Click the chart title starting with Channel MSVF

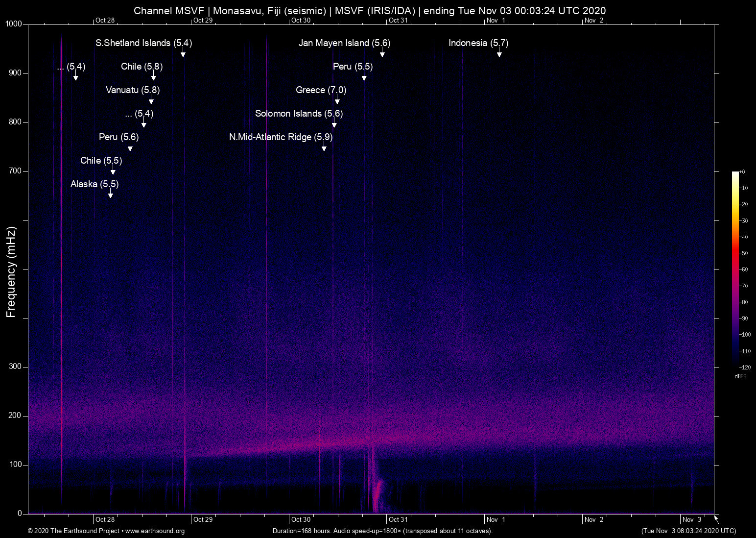coord(370,11)
